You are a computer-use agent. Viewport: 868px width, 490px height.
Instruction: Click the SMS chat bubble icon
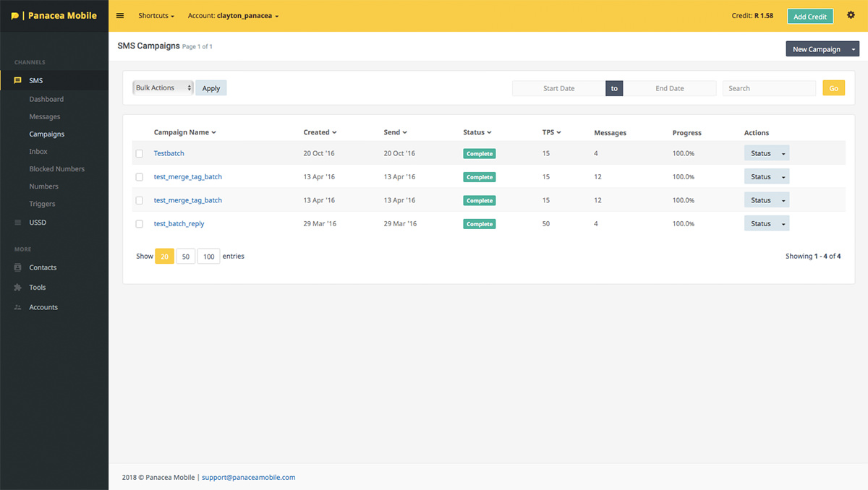[17, 80]
